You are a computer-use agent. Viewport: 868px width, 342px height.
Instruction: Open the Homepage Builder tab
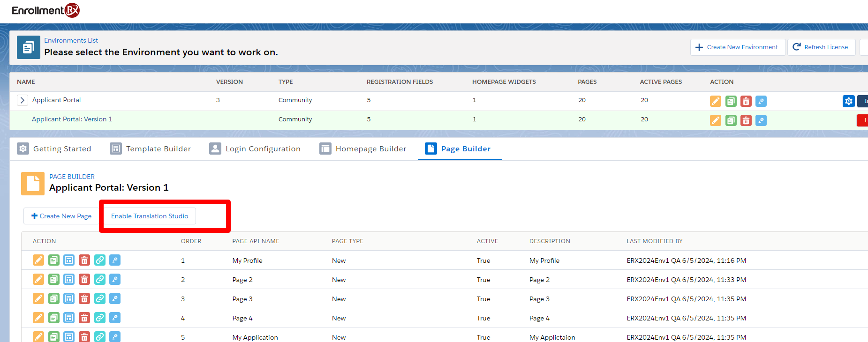[x=363, y=149]
